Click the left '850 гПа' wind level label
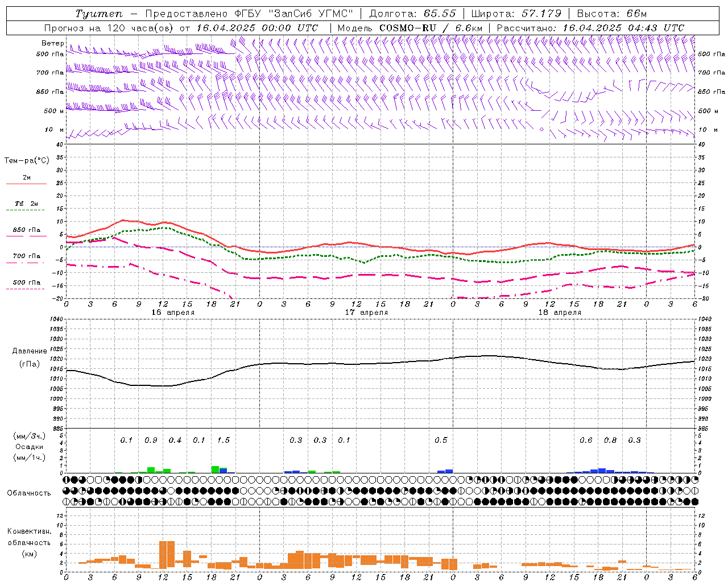728x582 pixels. tap(50, 92)
